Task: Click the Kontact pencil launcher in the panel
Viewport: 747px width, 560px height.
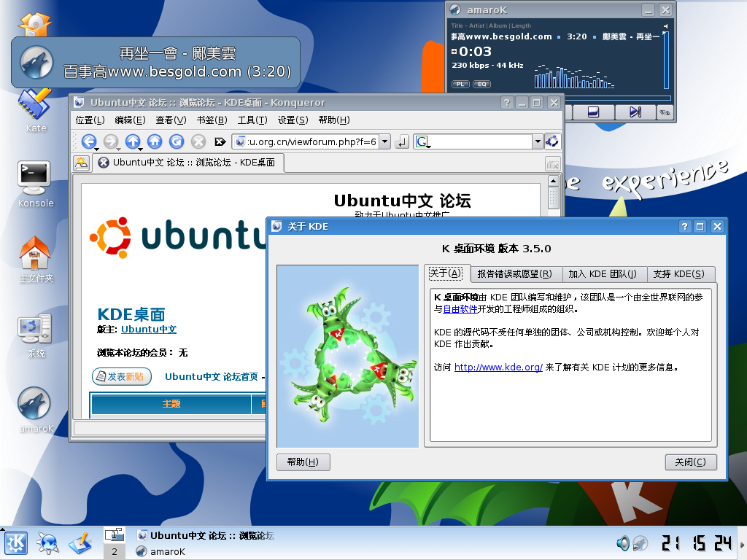Action: click(x=80, y=543)
